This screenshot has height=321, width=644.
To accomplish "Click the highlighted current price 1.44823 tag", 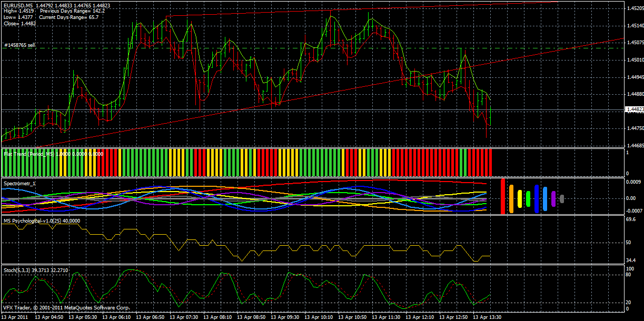I will coord(631,108).
